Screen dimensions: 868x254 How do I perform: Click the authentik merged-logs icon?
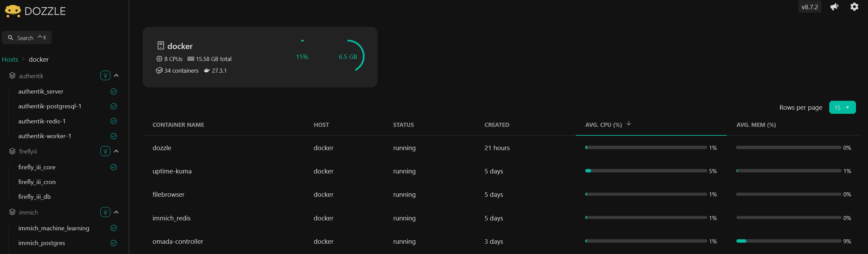coord(105,75)
